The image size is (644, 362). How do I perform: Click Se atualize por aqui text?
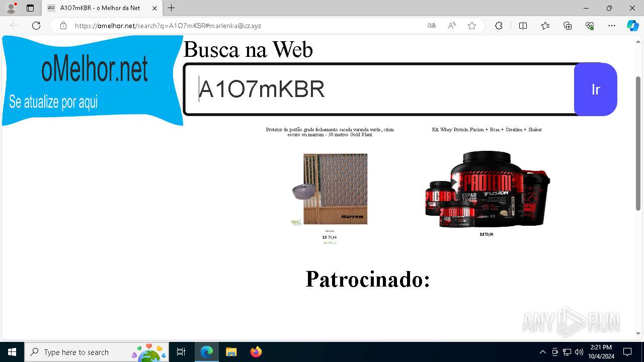click(53, 102)
